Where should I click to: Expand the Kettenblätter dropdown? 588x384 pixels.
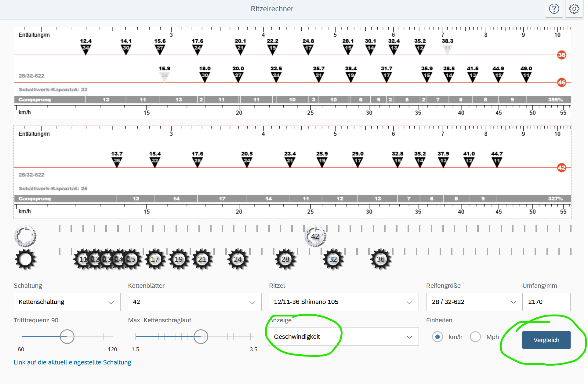tap(194, 302)
